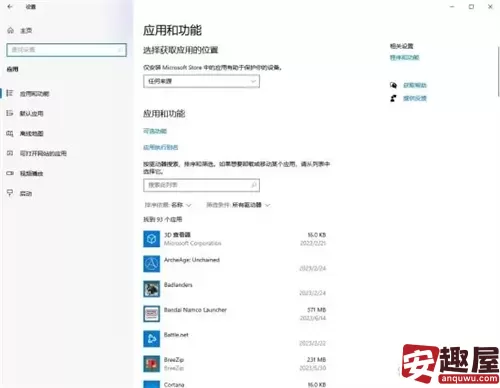500x388 pixels.
Task: Open the 主页 home icon
Action: 11,30
